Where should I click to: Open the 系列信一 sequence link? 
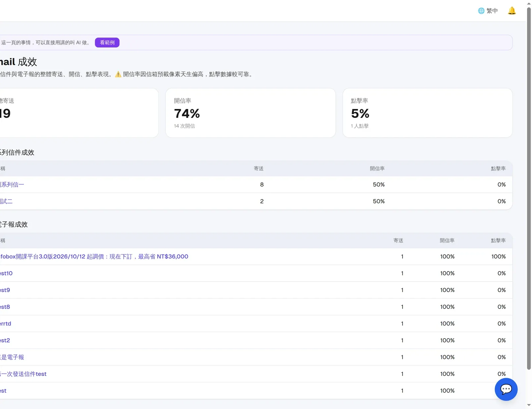point(12,184)
